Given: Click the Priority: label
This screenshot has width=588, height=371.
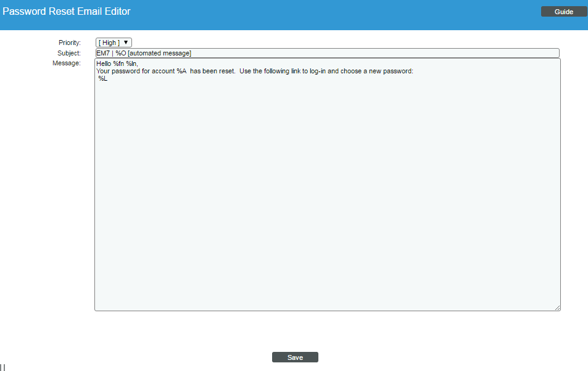Looking at the screenshot, I should pyautogui.click(x=69, y=43).
